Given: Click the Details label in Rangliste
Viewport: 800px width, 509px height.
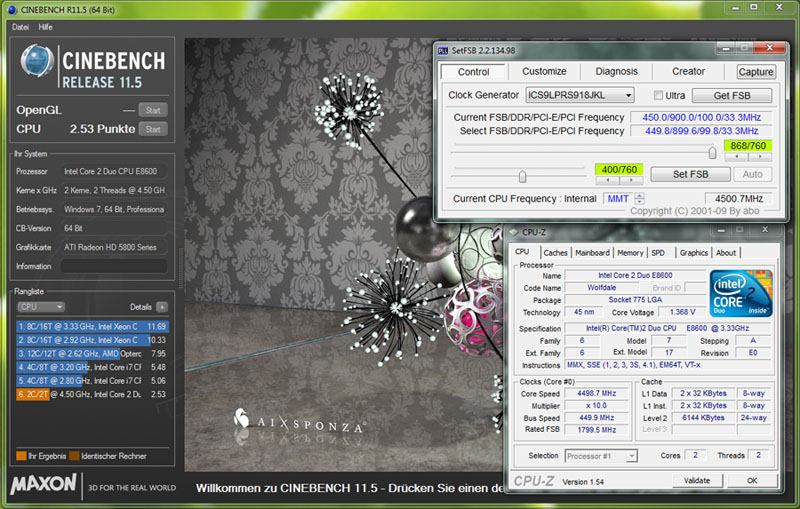Looking at the screenshot, I should pyautogui.click(x=140, y=307).
